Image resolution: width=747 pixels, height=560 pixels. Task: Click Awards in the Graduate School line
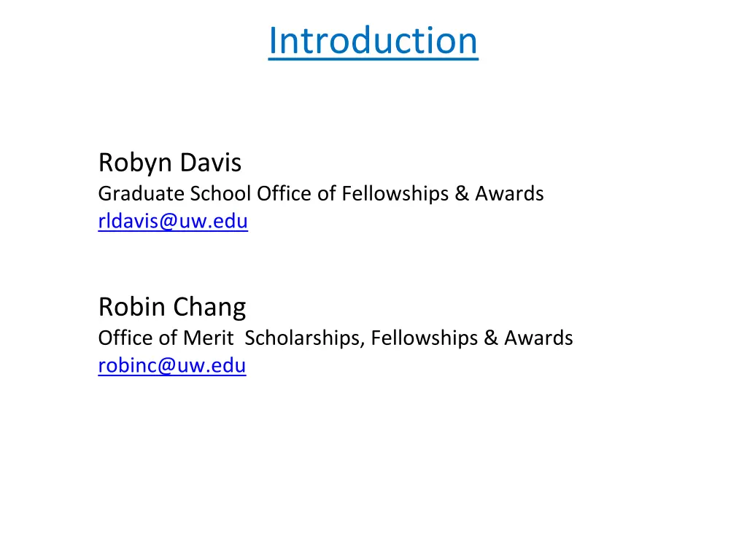coord(509,194)
